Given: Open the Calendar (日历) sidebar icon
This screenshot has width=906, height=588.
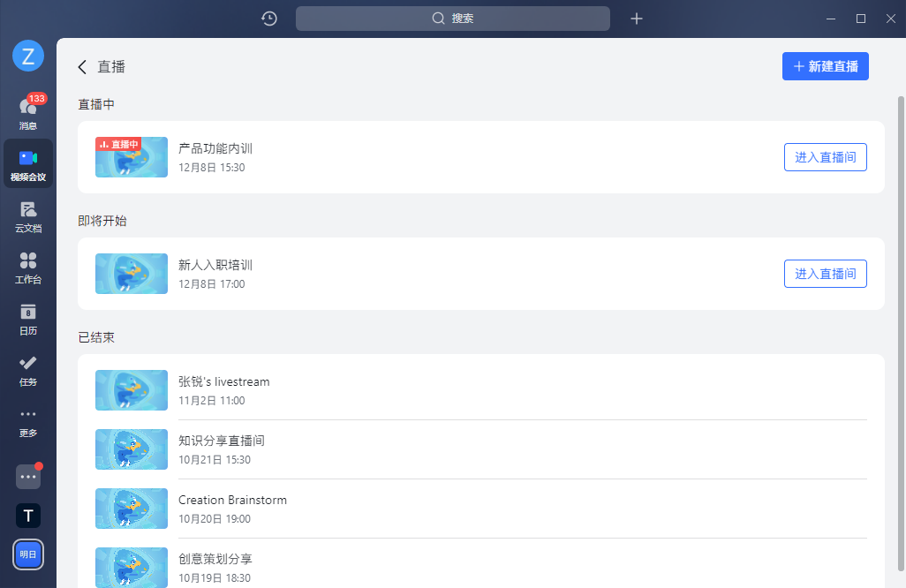Looking at the screenshot, I should click(28, 318).
